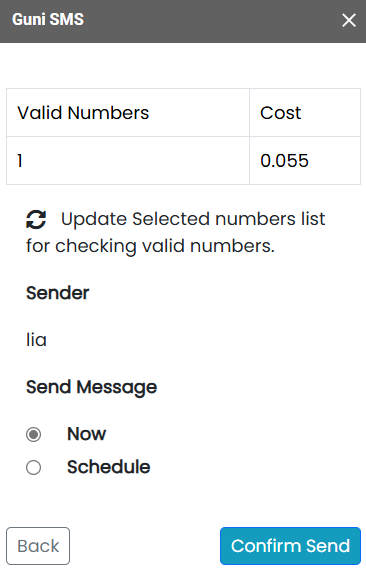The image size is (366, 579).
Task: Click the Cost column header
Action: [305, 113]
